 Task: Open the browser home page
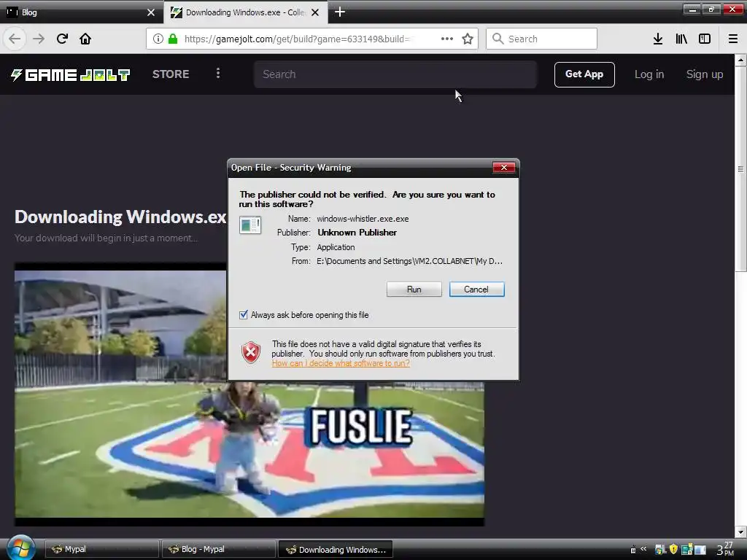tap(85, 39)
